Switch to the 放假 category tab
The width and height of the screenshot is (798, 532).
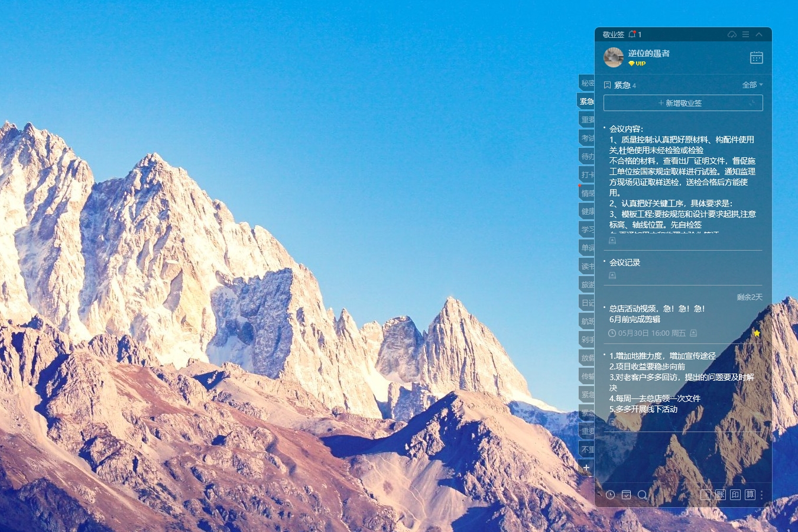[x=586, y=358]
